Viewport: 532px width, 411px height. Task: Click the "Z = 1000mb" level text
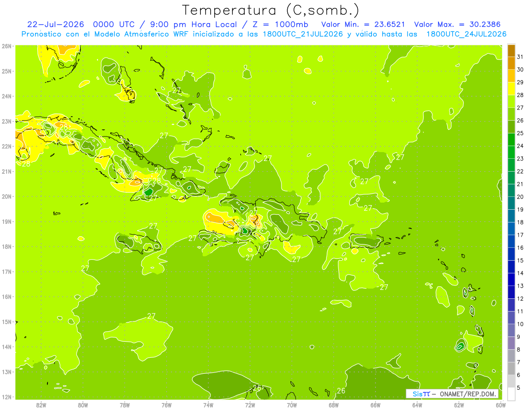tap(280, 24)
